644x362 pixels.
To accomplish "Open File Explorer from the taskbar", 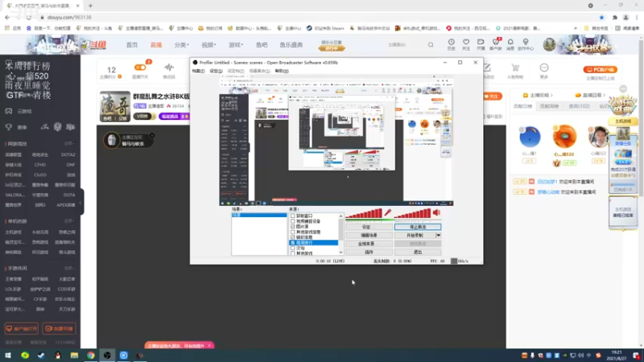I will pyautogui.click(x=74, y=356).
